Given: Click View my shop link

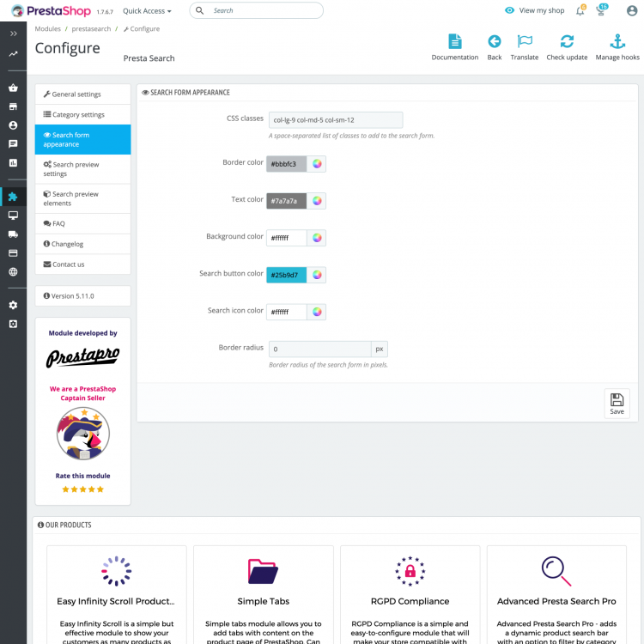Looking at the screenshot, I should (x=534, y=10).
